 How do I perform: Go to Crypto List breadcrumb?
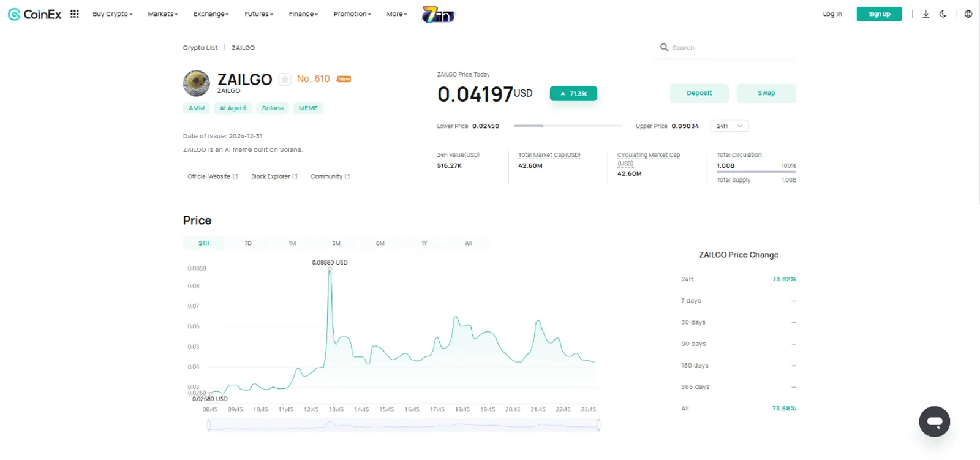point(200,48)
